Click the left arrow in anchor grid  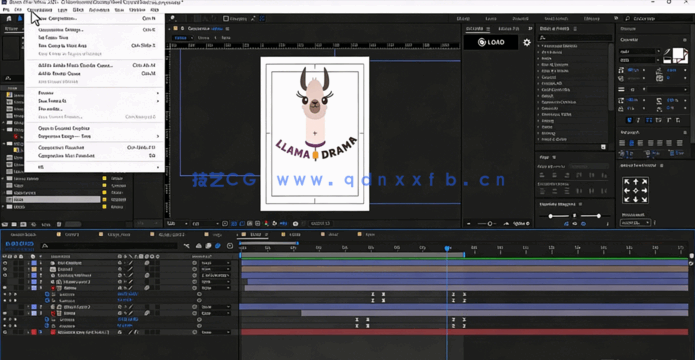click(x=627, y=191)
